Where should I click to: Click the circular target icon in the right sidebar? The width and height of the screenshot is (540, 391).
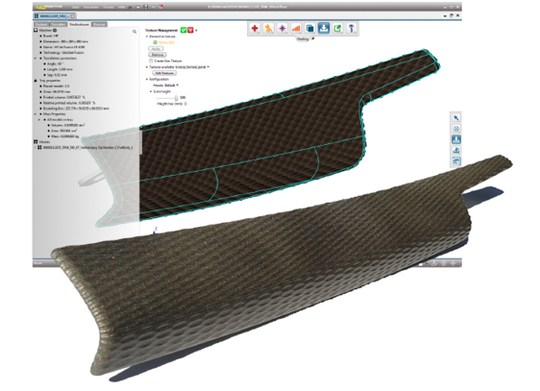point(456,129)
